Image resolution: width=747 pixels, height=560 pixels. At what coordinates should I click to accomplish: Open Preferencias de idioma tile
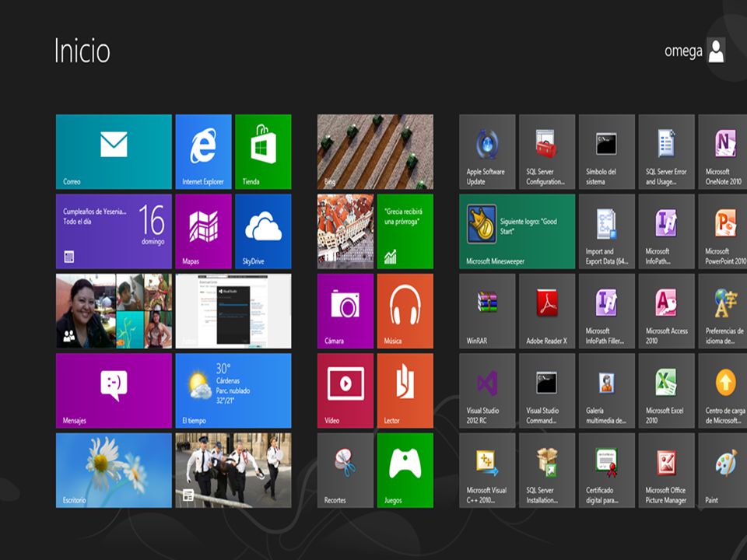pyautogui.click(x=723, y=310)
